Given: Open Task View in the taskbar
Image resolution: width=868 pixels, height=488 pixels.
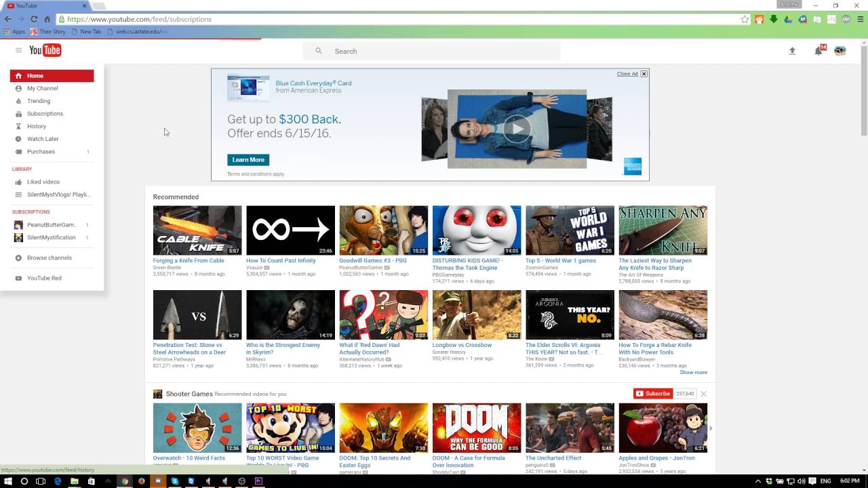Looking at the screenshot, I should (41, 481).
